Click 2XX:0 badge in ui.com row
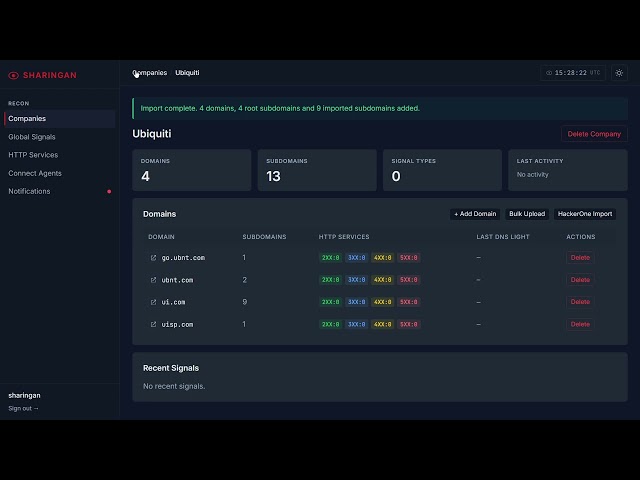The height and width of the screenshot is (480, 640). tap(330, 302)
